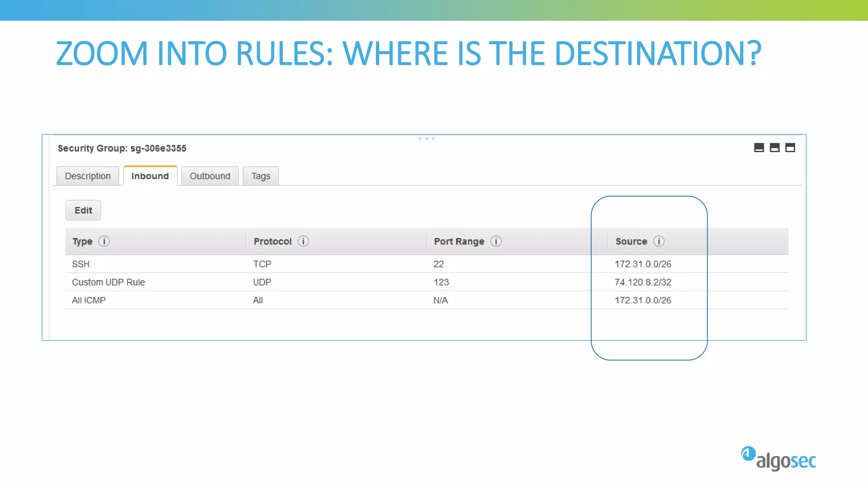Click port range value 22
The image size is (868, 488).
pyautogui.click(x=438, y=264)
